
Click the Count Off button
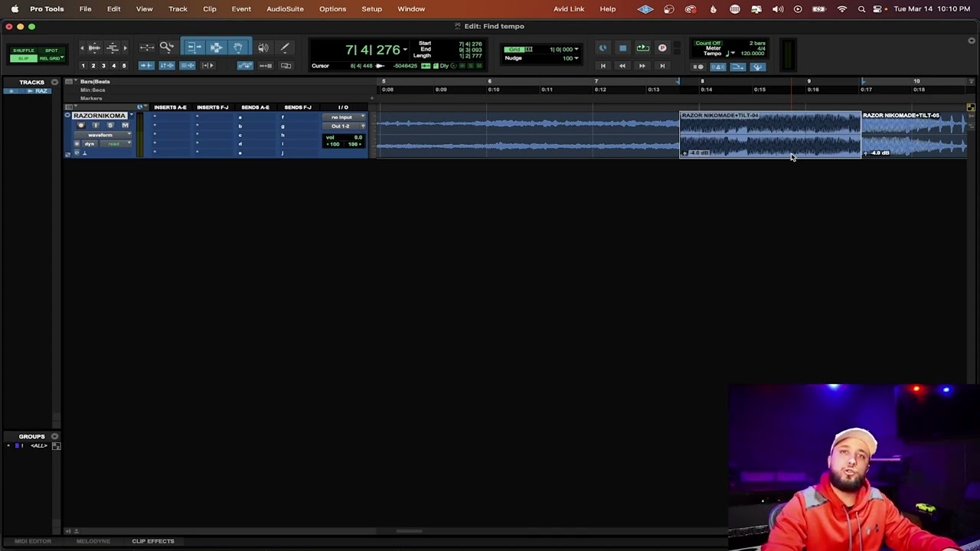click(708, 43)
